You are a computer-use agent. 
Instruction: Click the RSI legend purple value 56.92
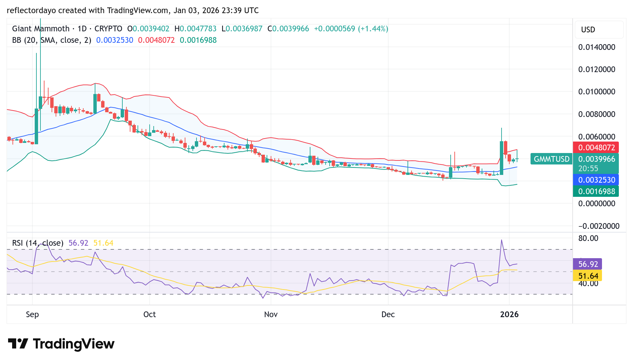click(78, 243)
